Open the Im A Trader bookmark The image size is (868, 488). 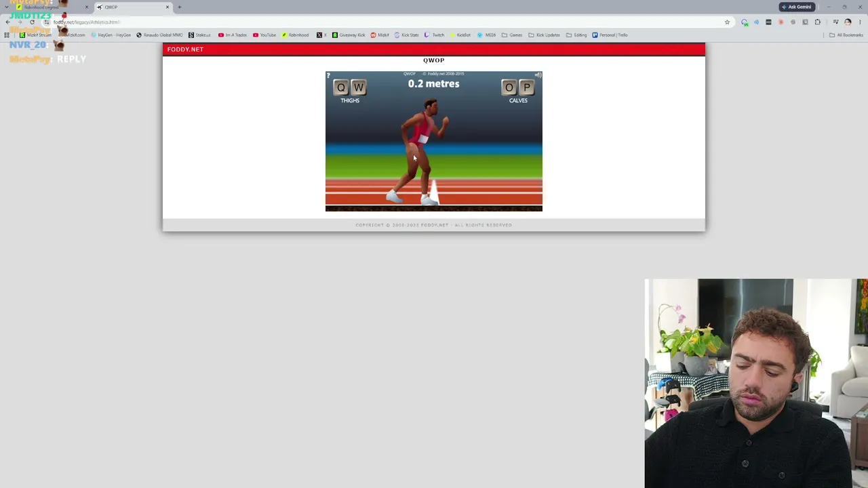coord(233,35)
